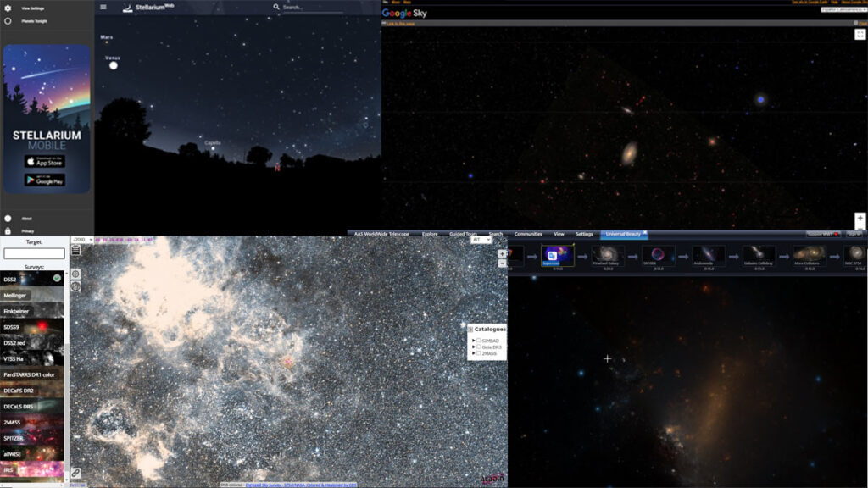Open the Explore menu in WorldWide Telescope
The height and width of the screenshot is (488, 868).
(x=430, y=234)
